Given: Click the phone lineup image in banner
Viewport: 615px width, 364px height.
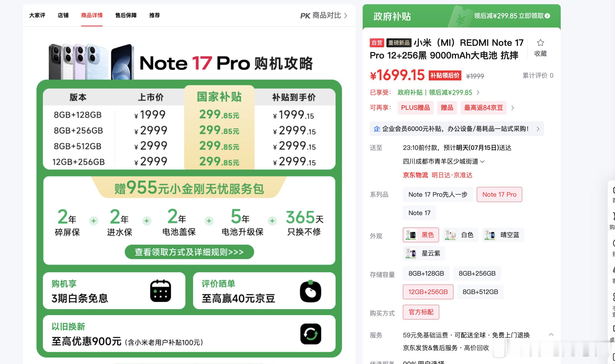Looking at the screenshot, I should (x=91, y=62).
